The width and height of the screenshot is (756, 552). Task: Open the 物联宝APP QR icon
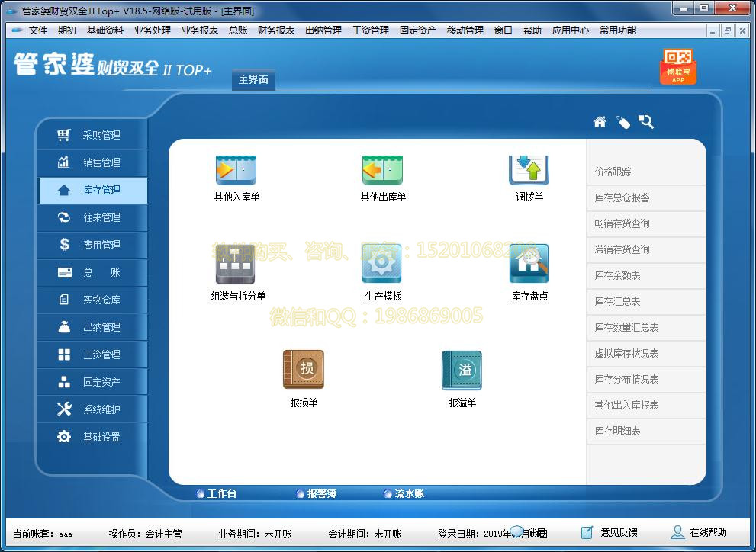coord(677,67)
